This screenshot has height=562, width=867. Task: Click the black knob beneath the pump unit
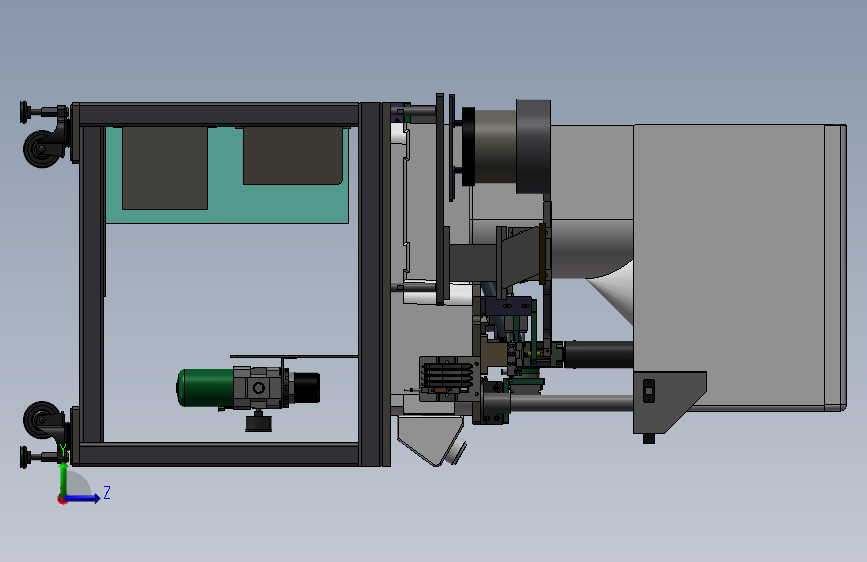[258, 423]
